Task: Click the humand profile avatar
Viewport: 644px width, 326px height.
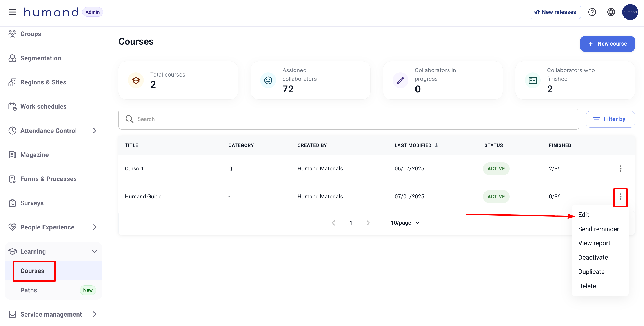Action: (x=629, y=12)
